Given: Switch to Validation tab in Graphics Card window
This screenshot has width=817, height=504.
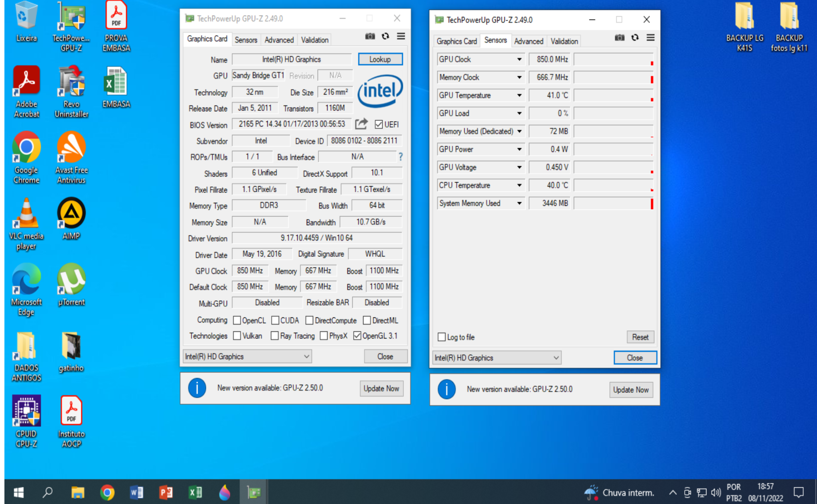Looking at the screenshot, I should tap(315, 40).
